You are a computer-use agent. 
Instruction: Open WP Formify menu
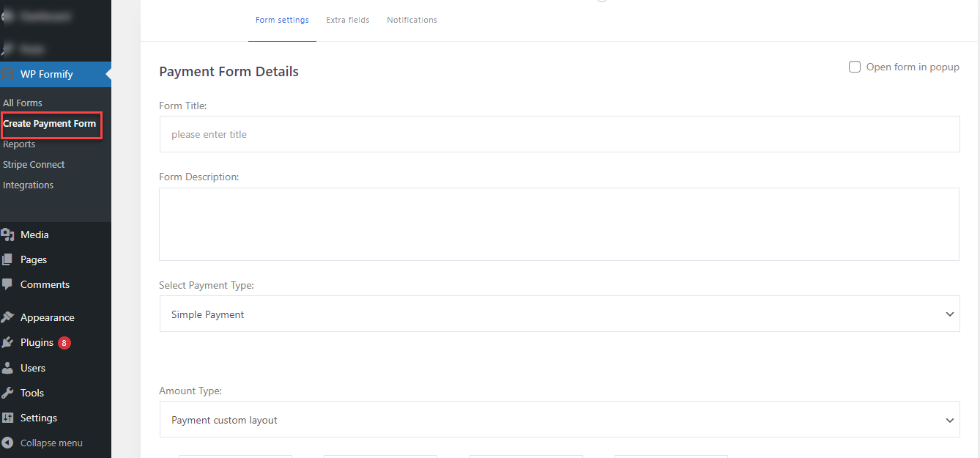[56, 74]
